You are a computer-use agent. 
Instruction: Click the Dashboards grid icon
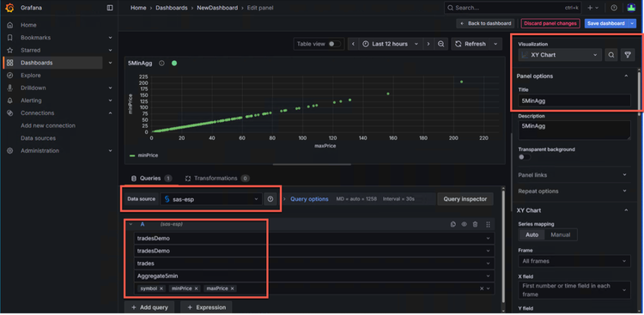(10, 63)
